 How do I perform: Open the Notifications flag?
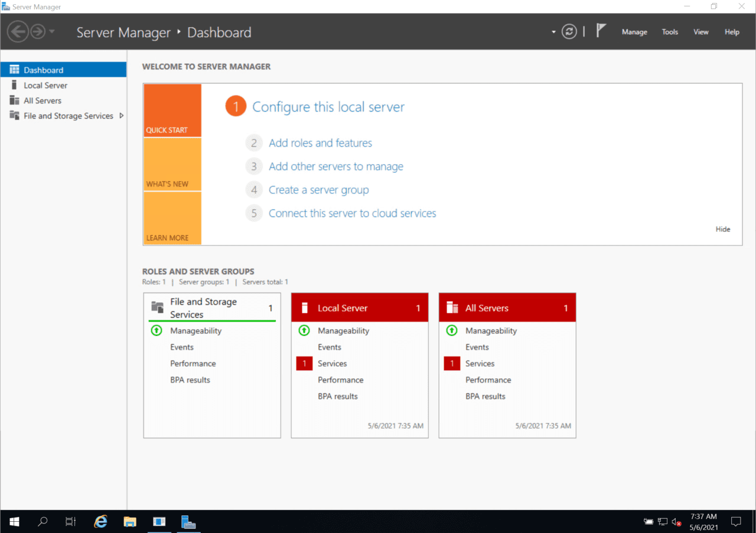click(x=601, y=31)
